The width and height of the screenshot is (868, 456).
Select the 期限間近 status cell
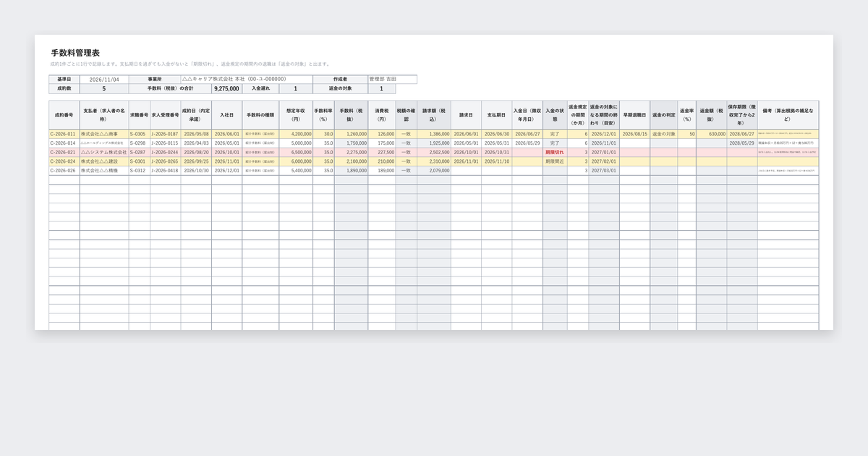click(555, 161)
